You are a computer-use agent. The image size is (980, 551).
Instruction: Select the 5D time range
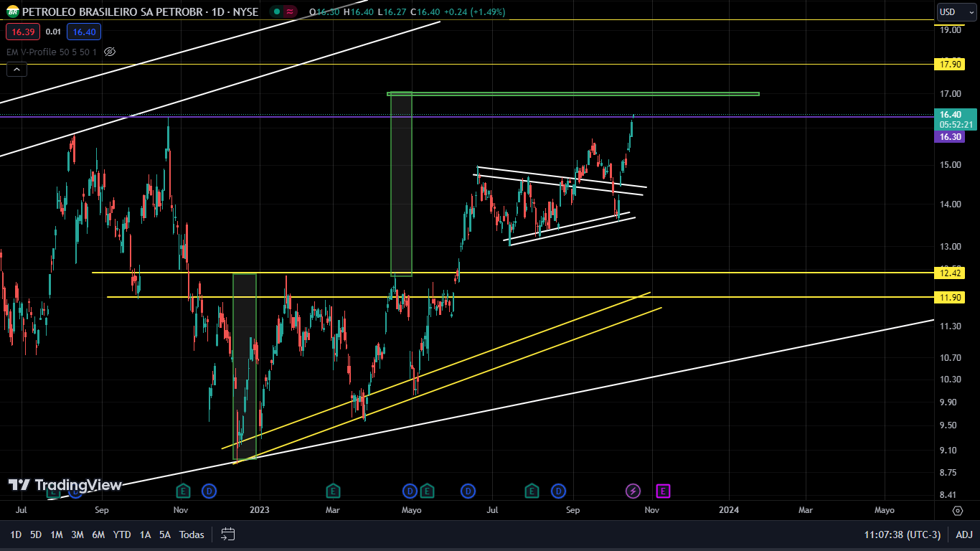pyautogui.click(x=36, y=534)
